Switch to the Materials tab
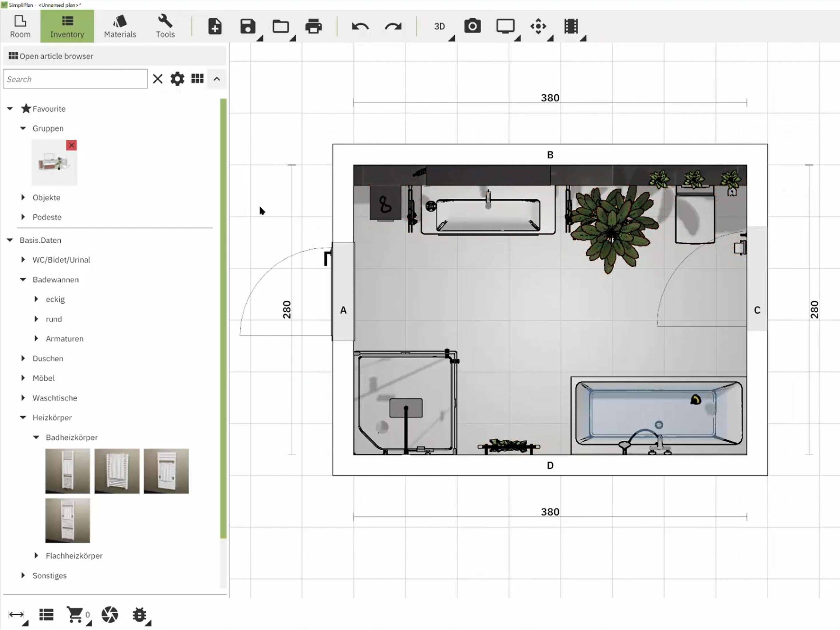 [120, 26]
